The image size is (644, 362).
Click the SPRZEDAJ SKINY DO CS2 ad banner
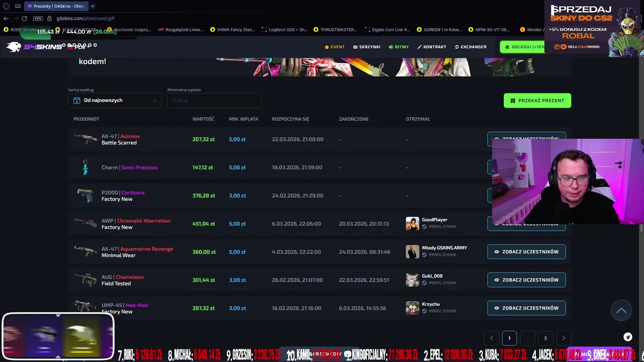594,28
